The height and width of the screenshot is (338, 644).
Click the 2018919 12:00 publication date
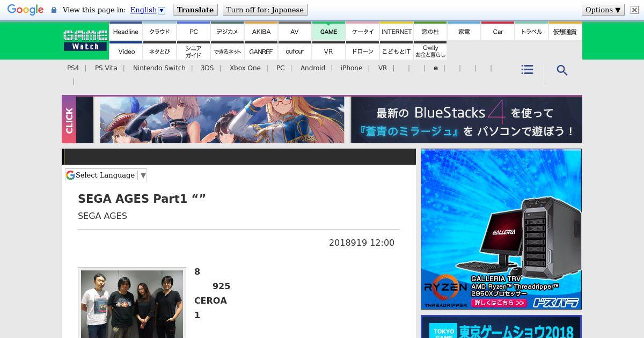362,243
